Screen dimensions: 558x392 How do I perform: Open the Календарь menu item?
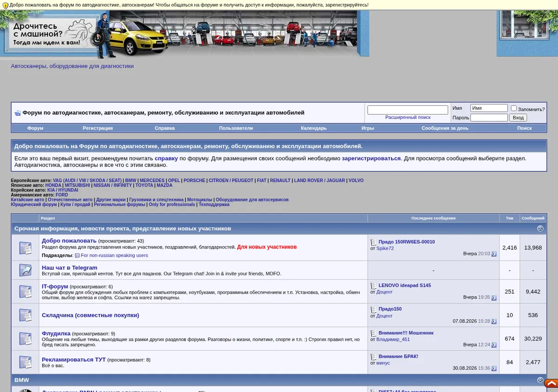[x=313, y=128]
